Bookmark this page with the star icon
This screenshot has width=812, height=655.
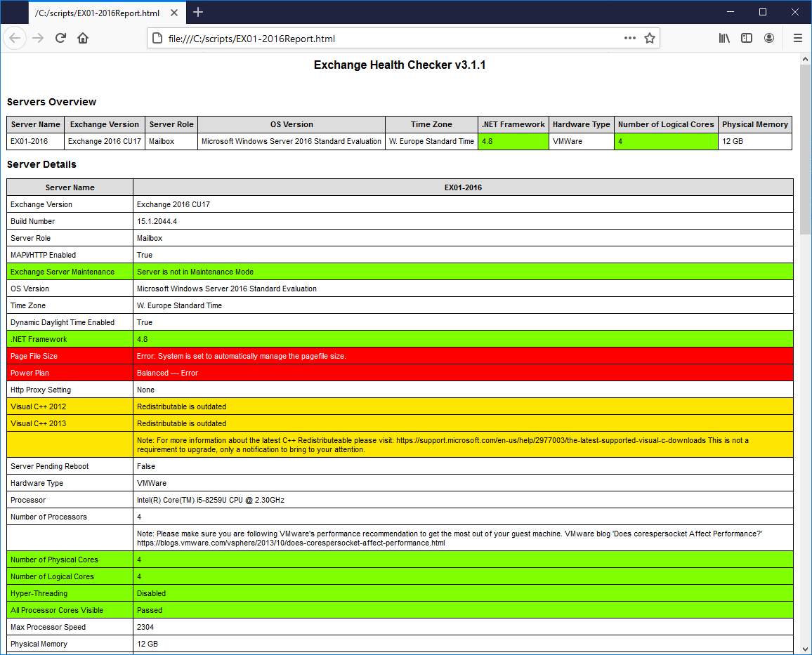(650, 39)
